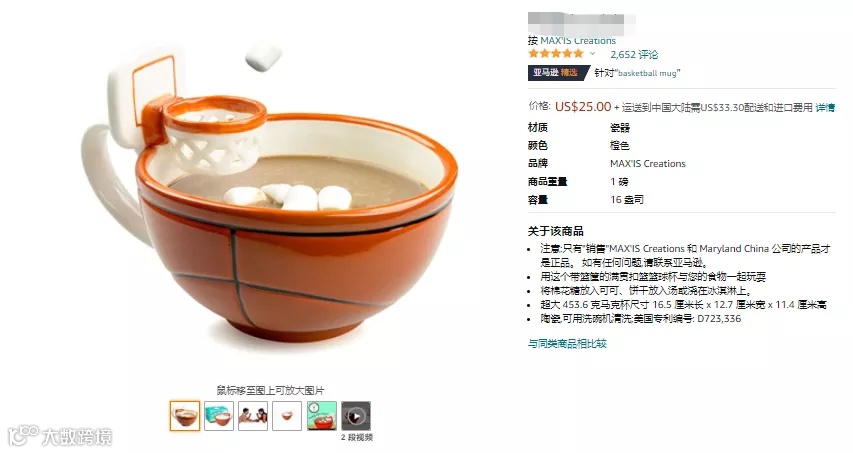View the thumbnail with two people

click(x=253, y=416)
